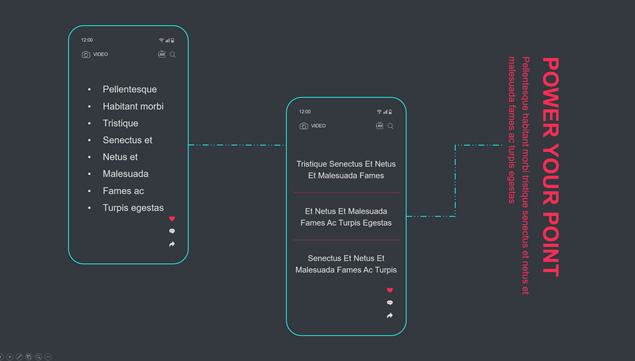Click 'Tristique Senectus Et Netus' text block
The width and height of the screenshot is (635, 361).
click(x=346, y=170)
